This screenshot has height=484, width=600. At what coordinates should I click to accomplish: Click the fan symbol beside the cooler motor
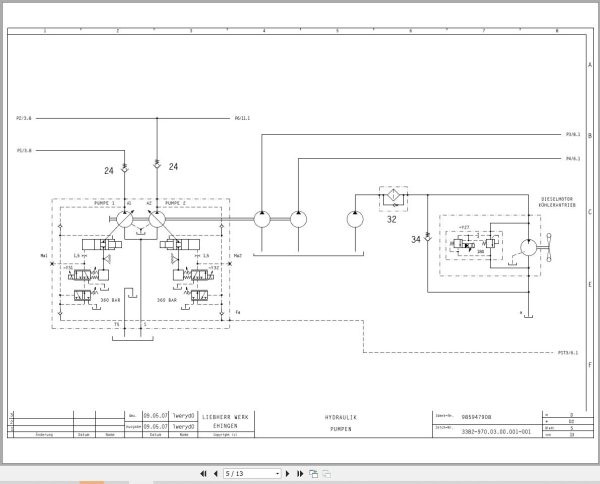point(549,248)
